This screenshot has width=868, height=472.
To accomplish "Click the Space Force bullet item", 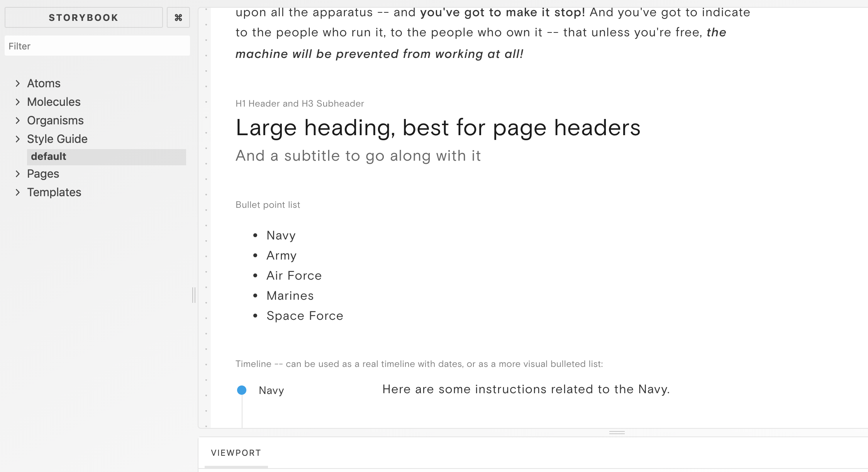I will pos(305,316).
